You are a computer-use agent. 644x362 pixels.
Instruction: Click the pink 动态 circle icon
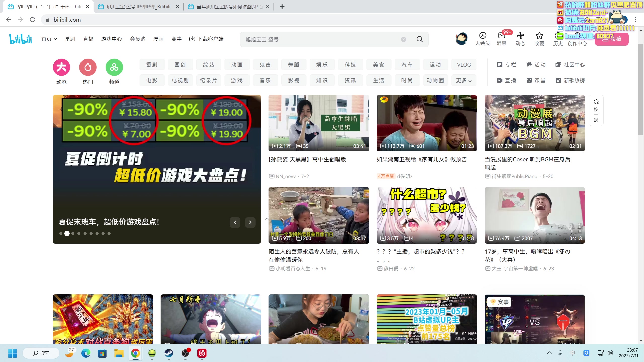click(61, 67)
